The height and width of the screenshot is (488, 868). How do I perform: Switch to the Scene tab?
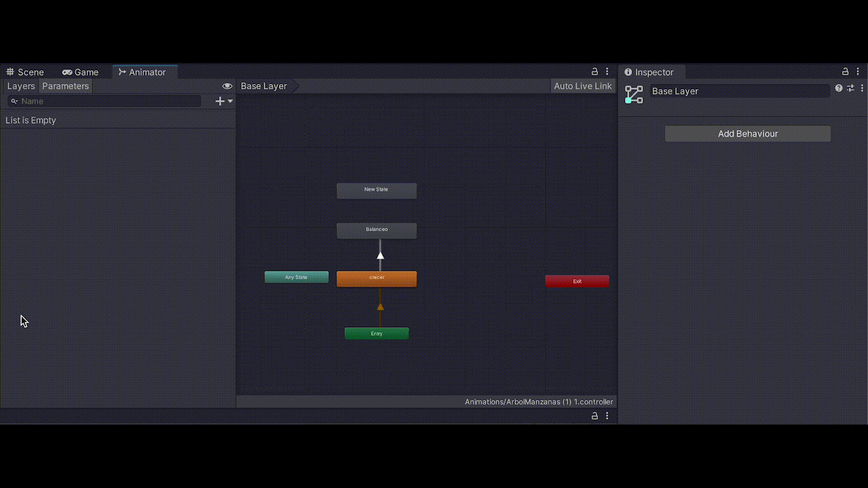tap(25, 72)
